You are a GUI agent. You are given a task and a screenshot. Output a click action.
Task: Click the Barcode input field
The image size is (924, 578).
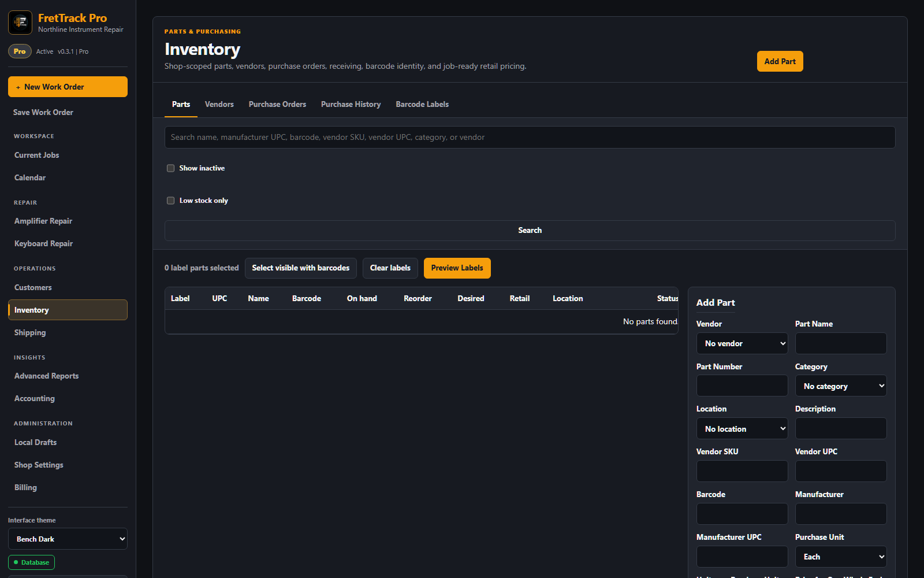(742, 514)
